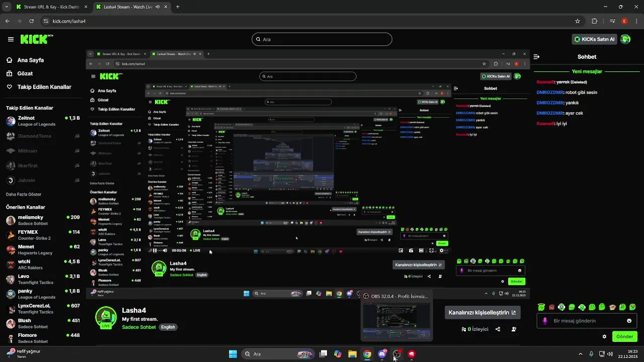This screenshot has width=644, height=362.
Task: Open ilkerfirat offline channel
Action: coord(43,165)
